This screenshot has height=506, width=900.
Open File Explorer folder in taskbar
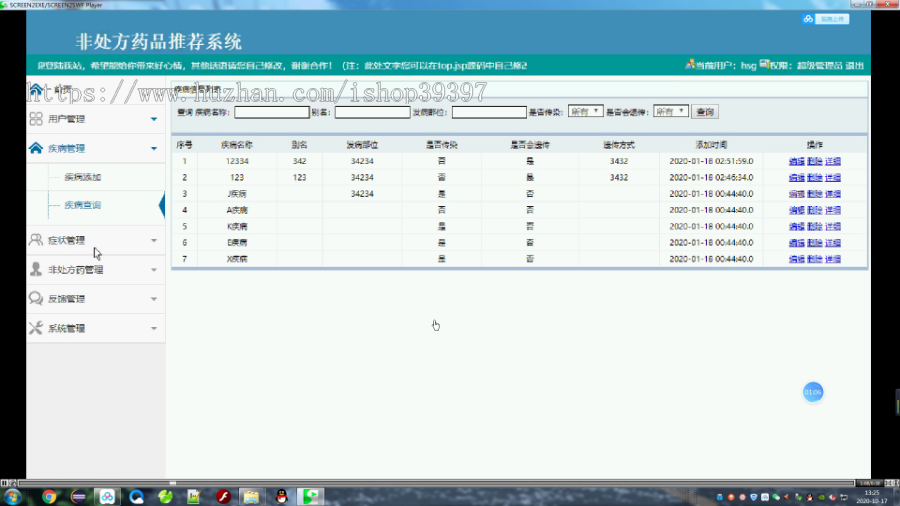251,497
